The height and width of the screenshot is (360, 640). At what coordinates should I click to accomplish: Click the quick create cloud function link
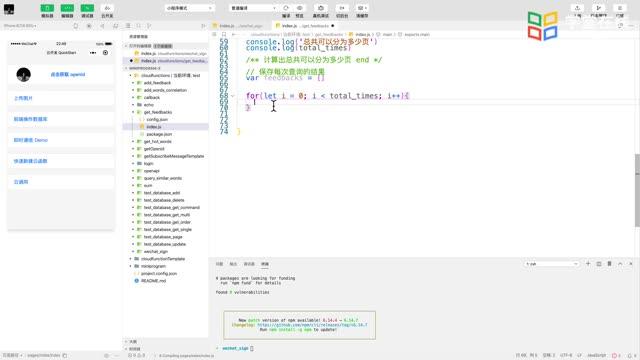coord(31,161)
